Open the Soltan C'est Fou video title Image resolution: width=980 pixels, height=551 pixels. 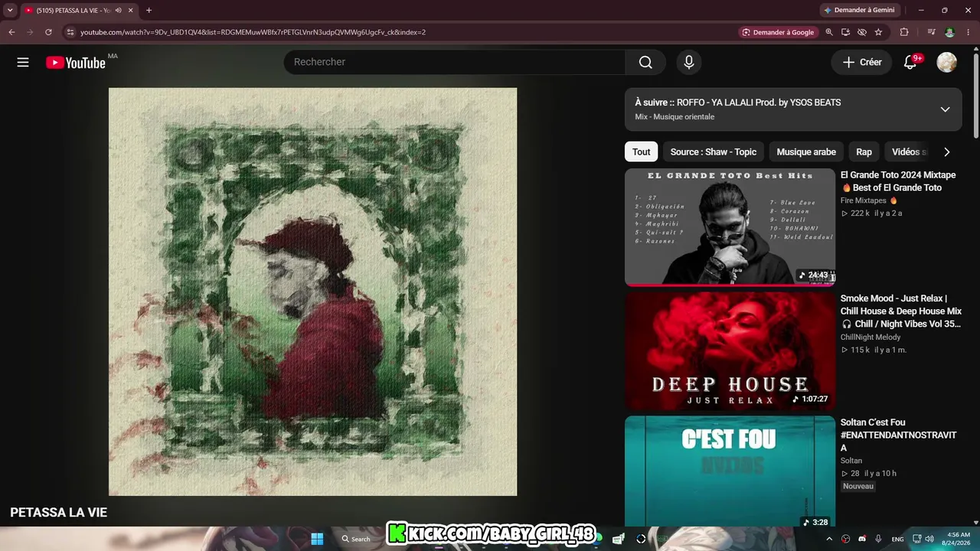pos(899,435)
